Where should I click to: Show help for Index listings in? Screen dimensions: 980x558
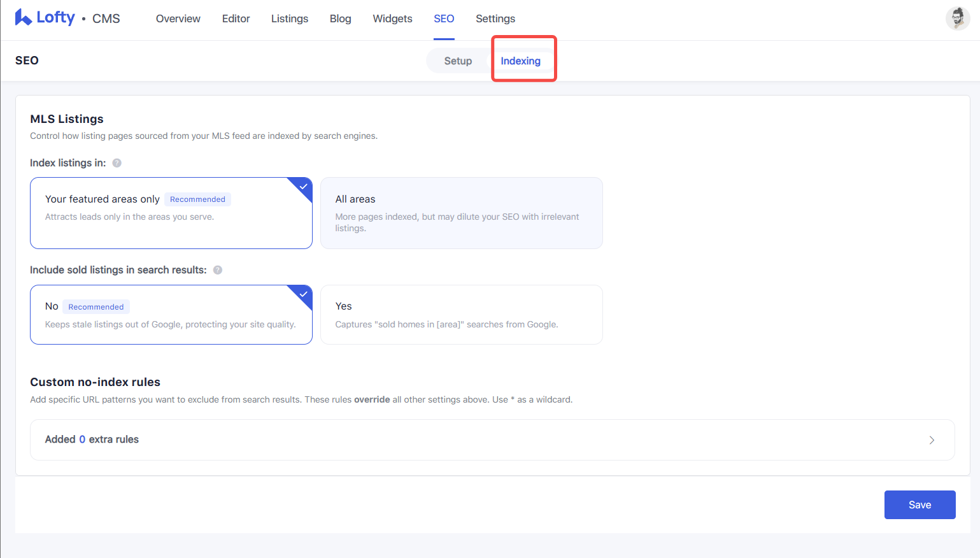[117, 163]
